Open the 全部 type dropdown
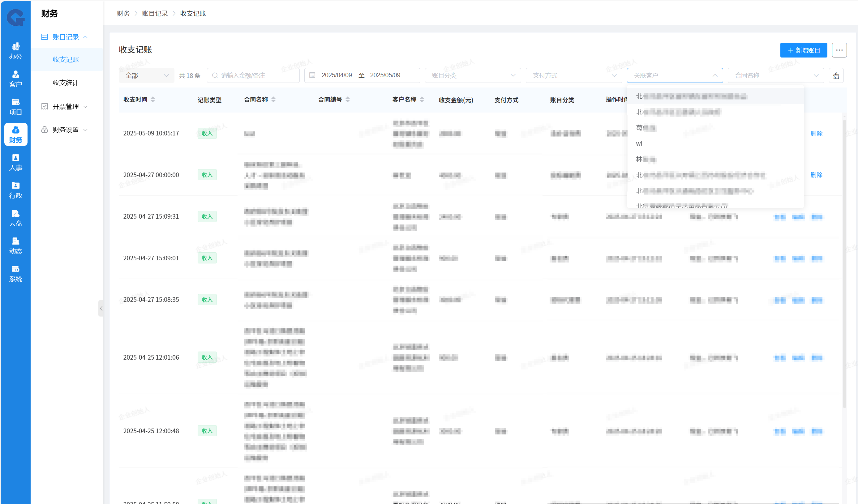This screenshot has height=504, width=858. click(x=146, y=75)
